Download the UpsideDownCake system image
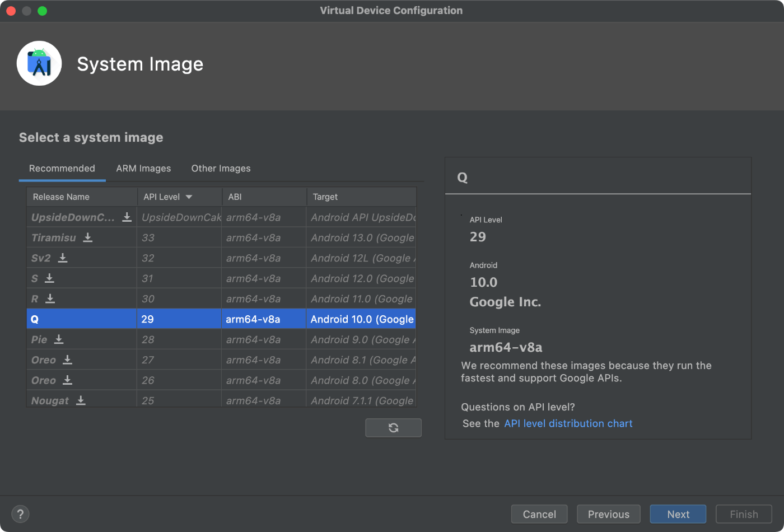784x532 pixels. 127,217
